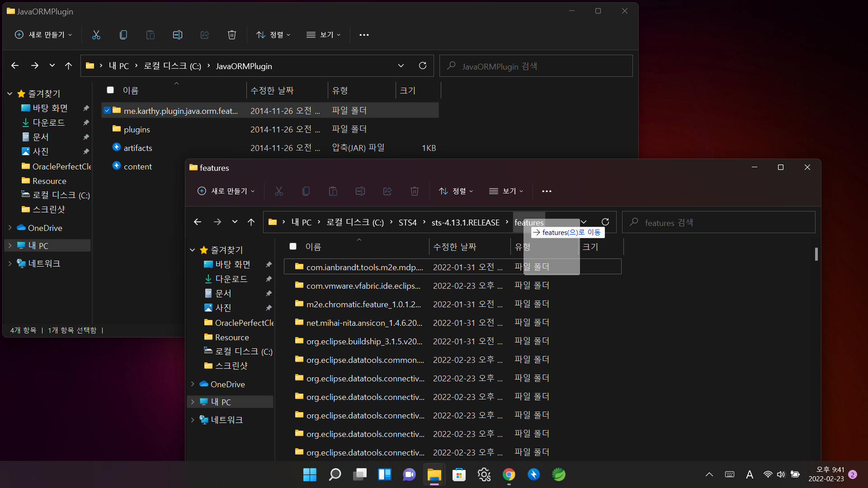Click the Delete trash icon in JavaORMPlugin toolbar
Image resolution: width=868 pixels, height=488 pixels.
point(231,35)
